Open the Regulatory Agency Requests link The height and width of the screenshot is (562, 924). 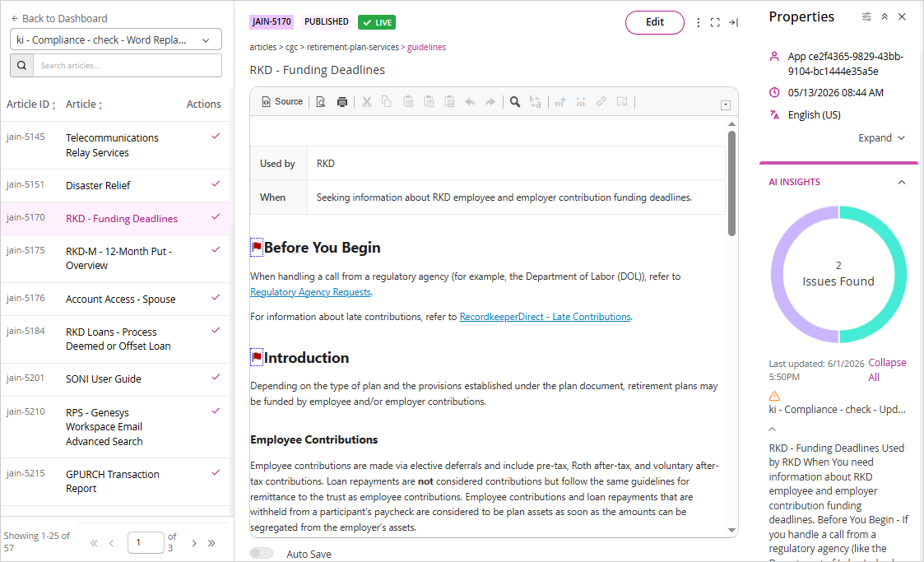point(310,291)
